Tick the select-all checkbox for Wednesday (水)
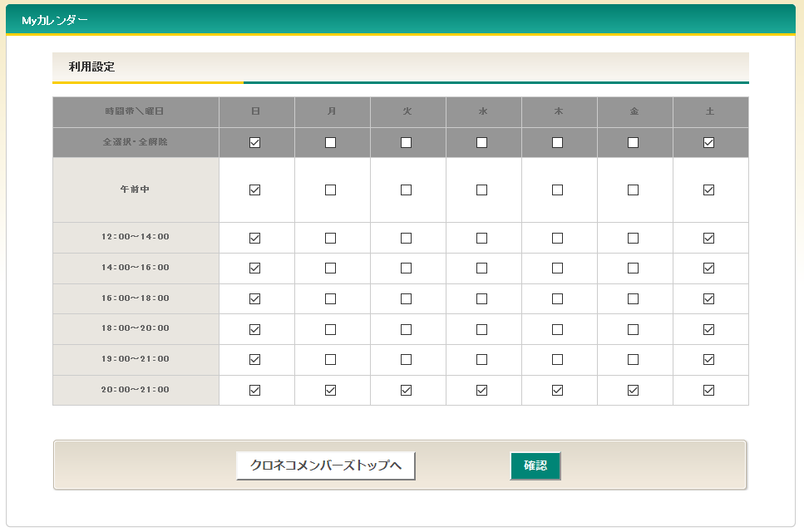This screenshot has height=532, width=804. pos(482,142)
